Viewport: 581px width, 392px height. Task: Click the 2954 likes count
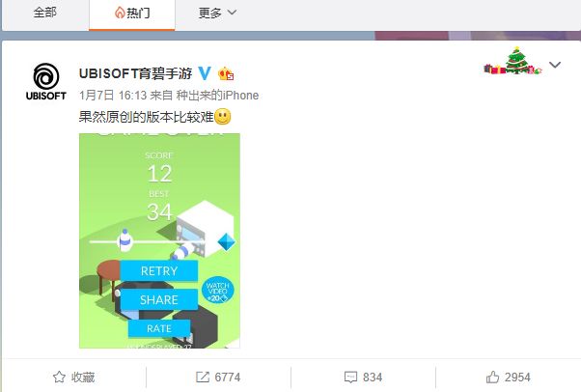(x=517, y=378)
